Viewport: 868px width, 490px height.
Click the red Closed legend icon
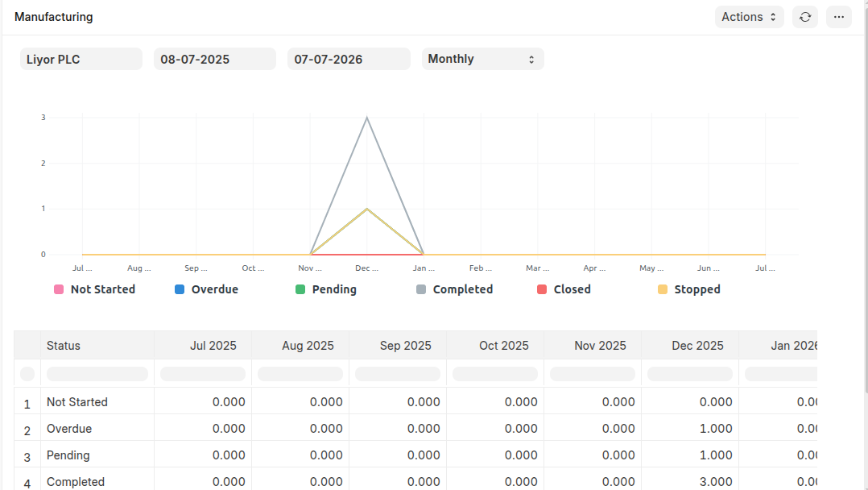point(542,289)
